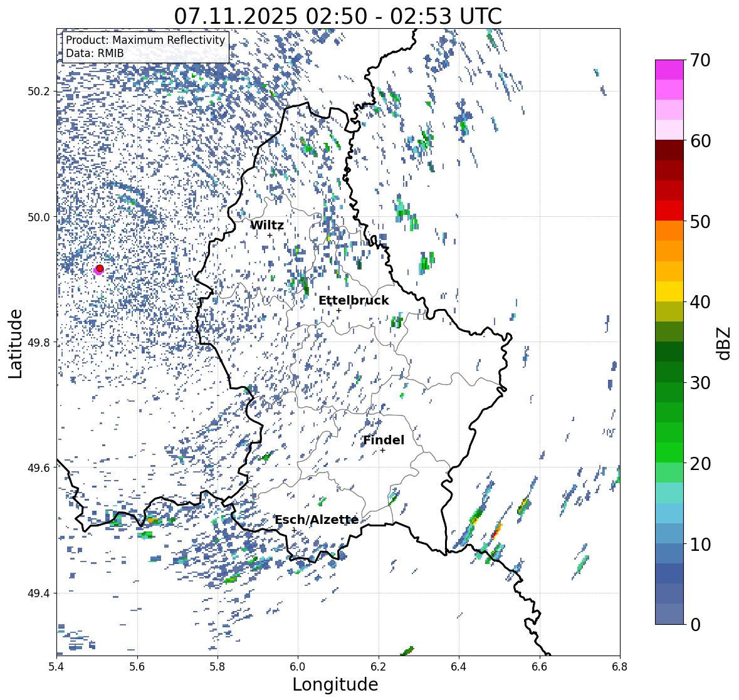739x700 pixels.
Task: Click the latitude tick label 49.4
Action: coord(39,593)
